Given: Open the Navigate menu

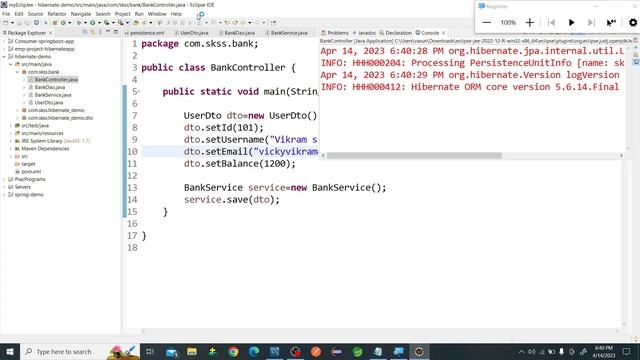Looking at the screenshot, I should 81,14.
